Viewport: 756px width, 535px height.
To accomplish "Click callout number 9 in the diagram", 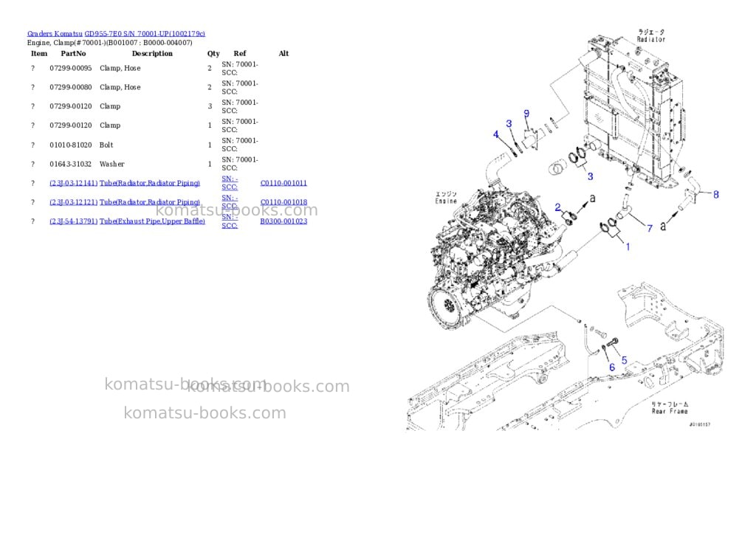I will coord(526,114).
